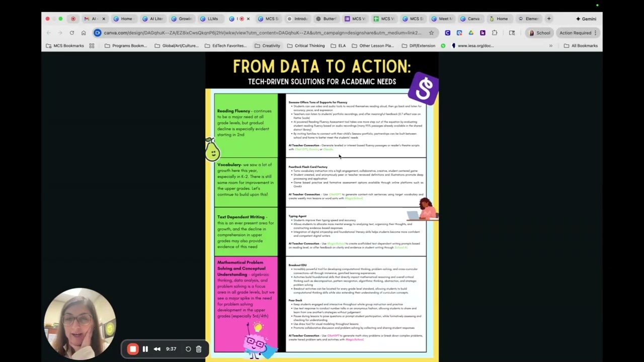
Task: Go forward with the browser forward arrow
Action: point(60,33)
